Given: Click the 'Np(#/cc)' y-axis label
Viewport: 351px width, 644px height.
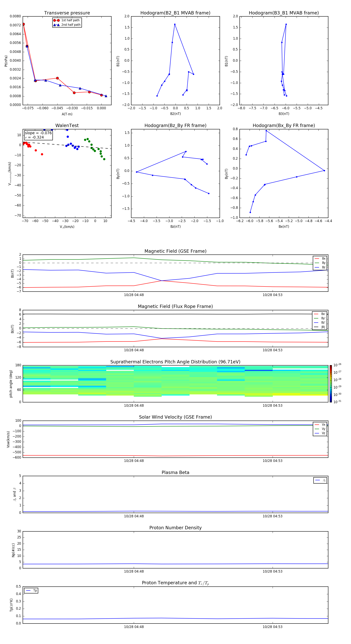Looking at the screenshot, I should 13,550.
